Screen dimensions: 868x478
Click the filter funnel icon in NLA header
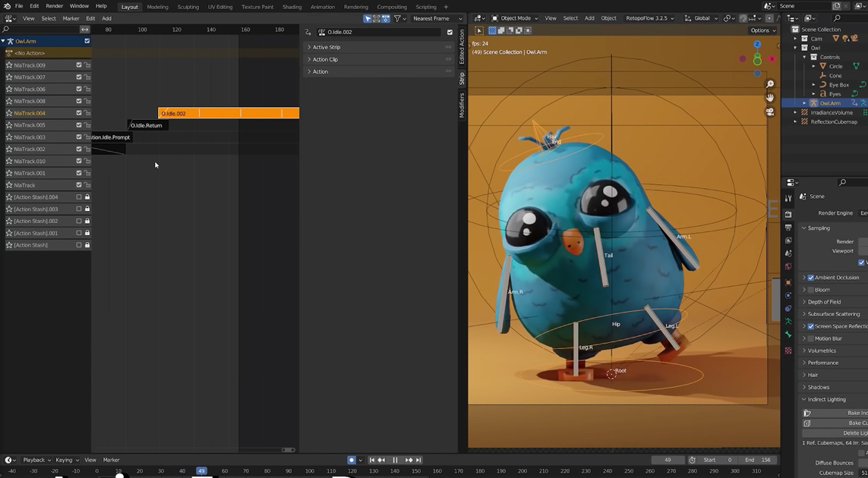point(397,18)
